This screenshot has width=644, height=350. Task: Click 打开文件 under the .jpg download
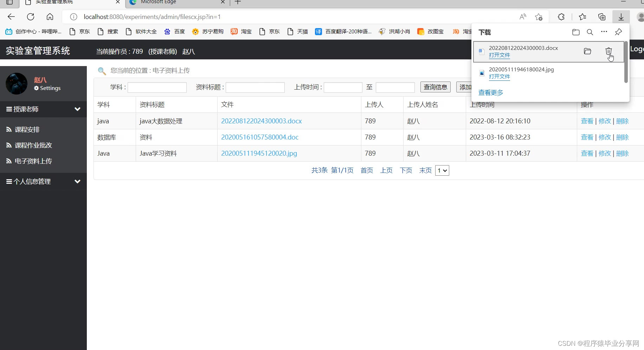[499, 77]
